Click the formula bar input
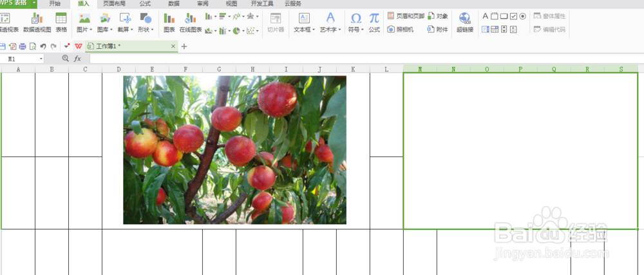The image size is (644, 275). [x=366, y=59]
